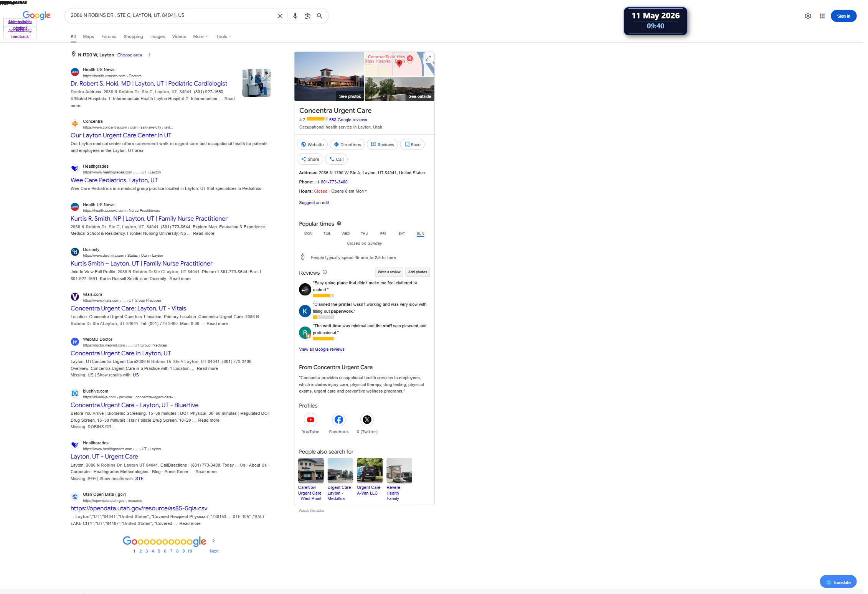
Task: Call Concentra Urgent Care
Action: (x=337, y=159)
